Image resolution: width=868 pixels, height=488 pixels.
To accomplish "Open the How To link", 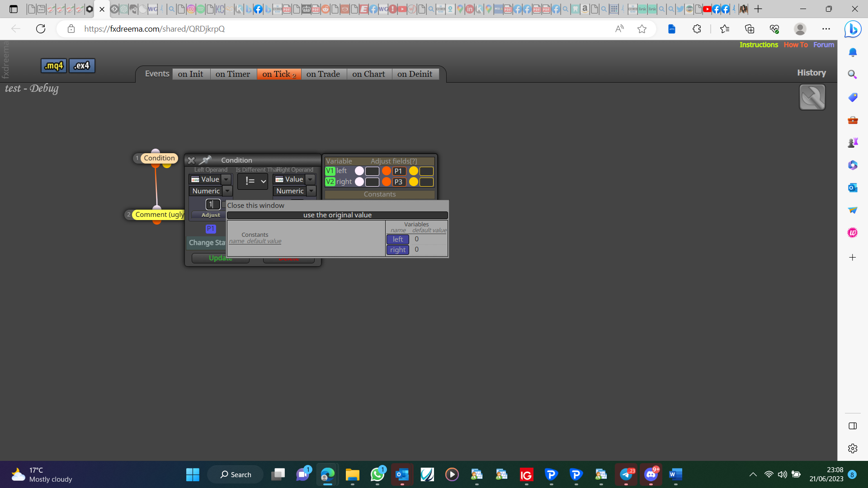I will tap(796, 45).
